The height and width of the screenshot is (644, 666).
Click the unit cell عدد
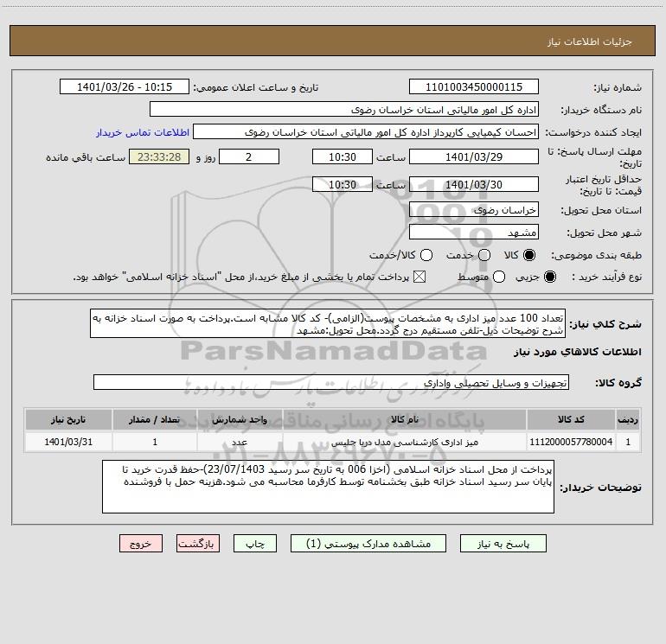click(240, 442)
